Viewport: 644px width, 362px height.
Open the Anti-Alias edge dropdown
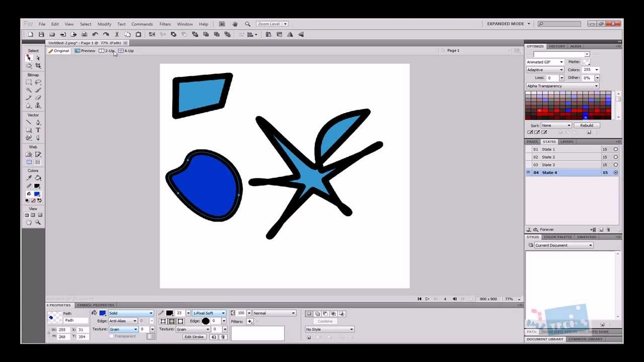pyautogui.click(x=123, y=321)
